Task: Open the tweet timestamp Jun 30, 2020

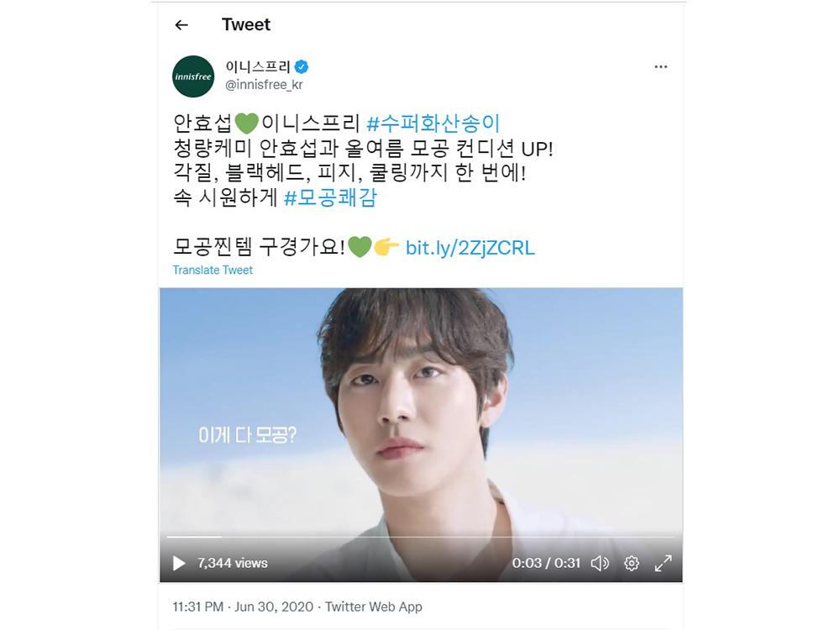Action: click(274, 606)
